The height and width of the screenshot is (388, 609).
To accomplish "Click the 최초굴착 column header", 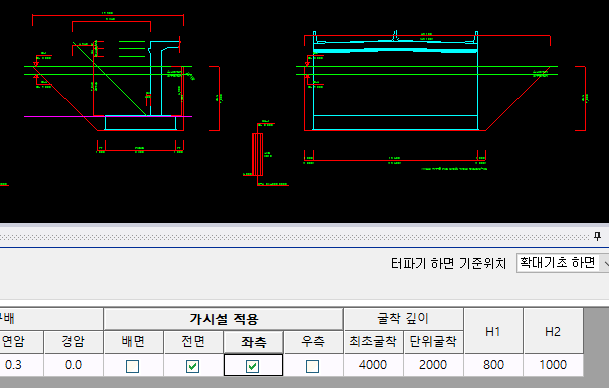I will coord(373,342).
